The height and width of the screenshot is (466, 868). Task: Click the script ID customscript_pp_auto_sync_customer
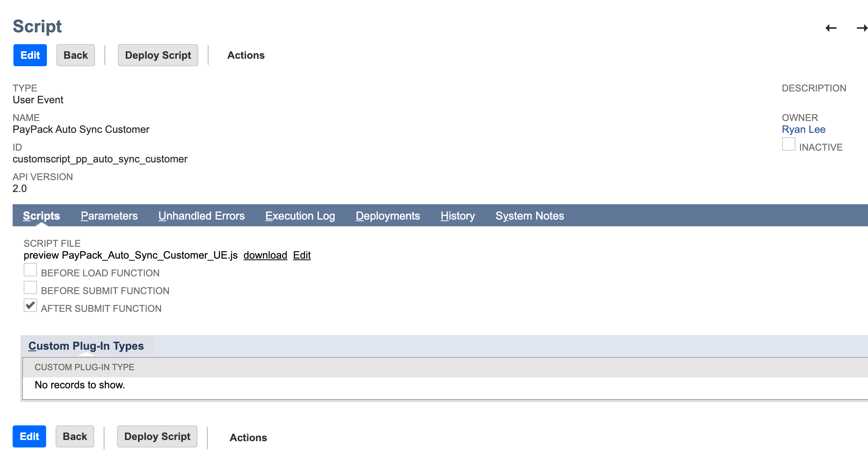pyautogui.click(x=100, y=159)
